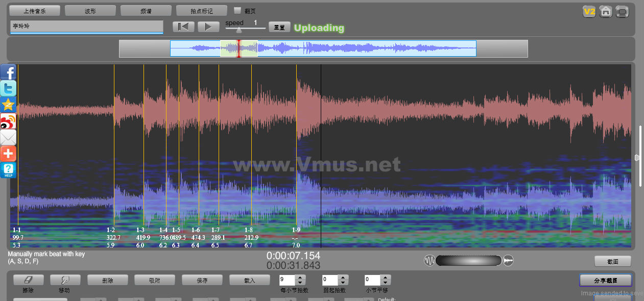
Task: Click the song name input field
Action: (86, 27)
